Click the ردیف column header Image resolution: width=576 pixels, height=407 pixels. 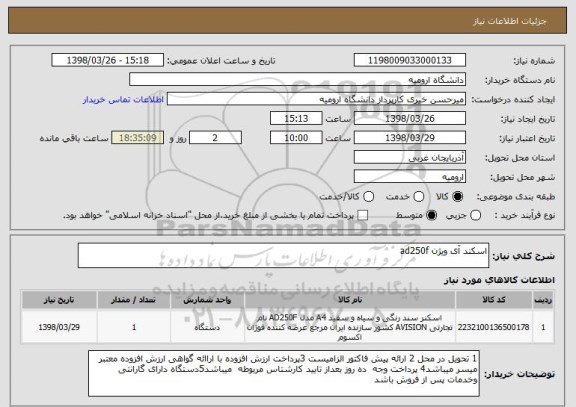pos(543,300)
